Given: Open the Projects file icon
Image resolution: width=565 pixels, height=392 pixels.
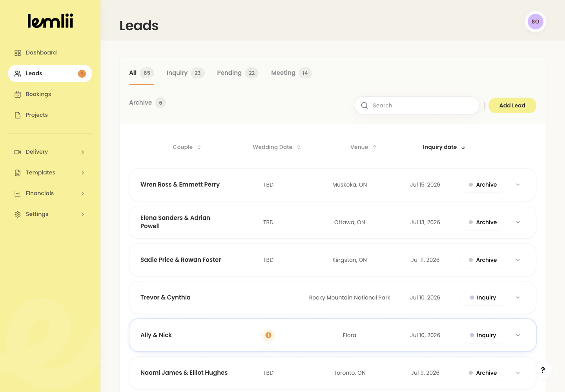Looking at the screenshot, I should coord(18,115).
